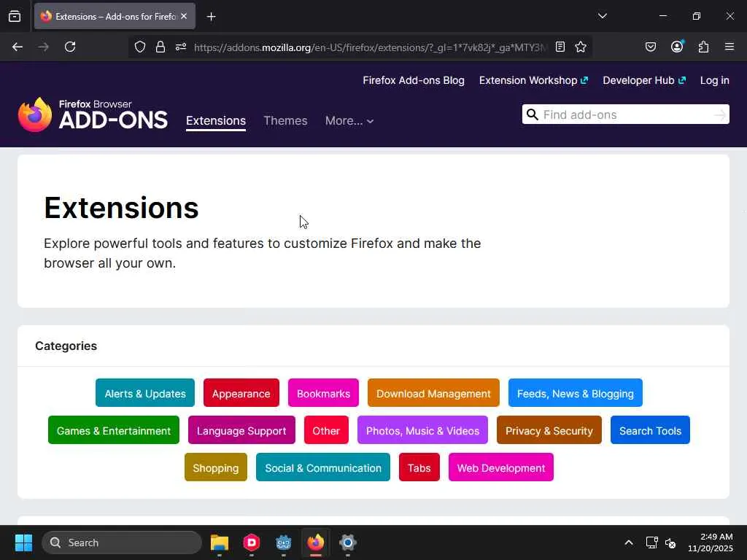Reload the page with the refresh icon
The image size is (747, 560).
[x=70, y=47]
